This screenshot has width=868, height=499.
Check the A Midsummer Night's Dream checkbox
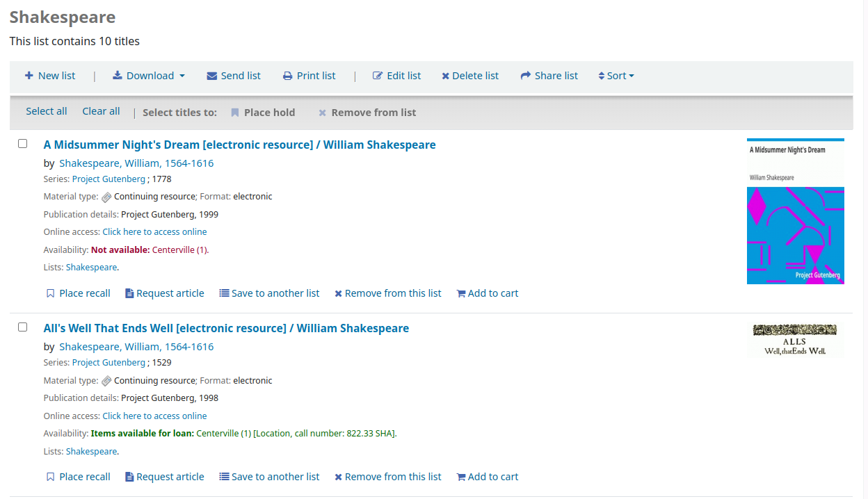23,144
